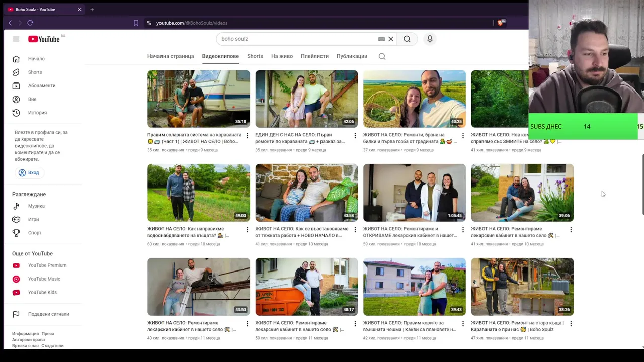The height and width of the screenshot is (362, 644).
Task: Open Информация footer link
Action: click(x=25, y=334)
